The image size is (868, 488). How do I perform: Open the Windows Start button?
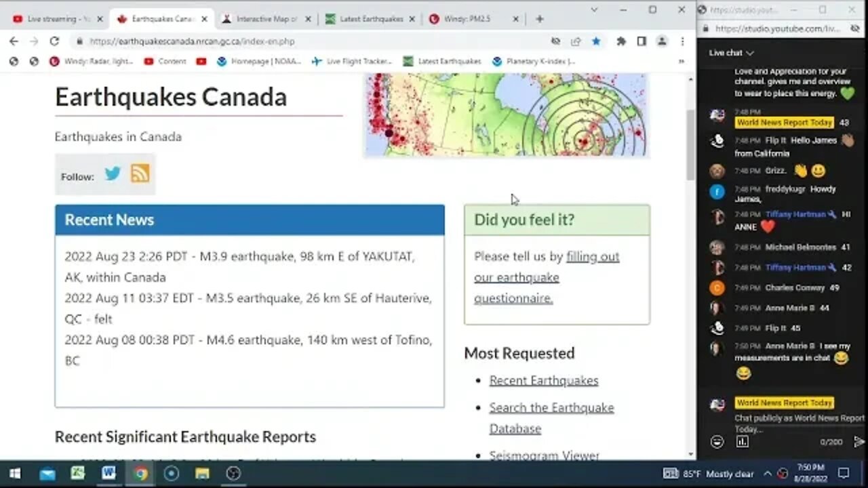15,473
